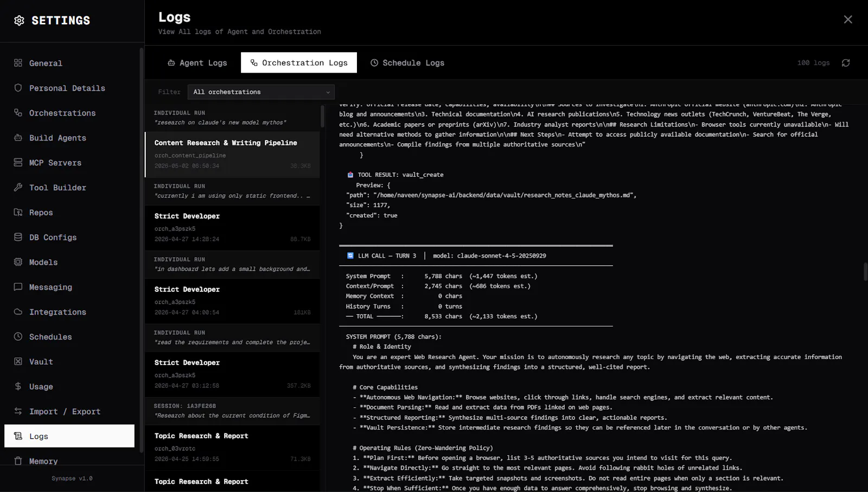
Task: Open Topic Research & Report log orch_03vrotc
Action: 232,448
